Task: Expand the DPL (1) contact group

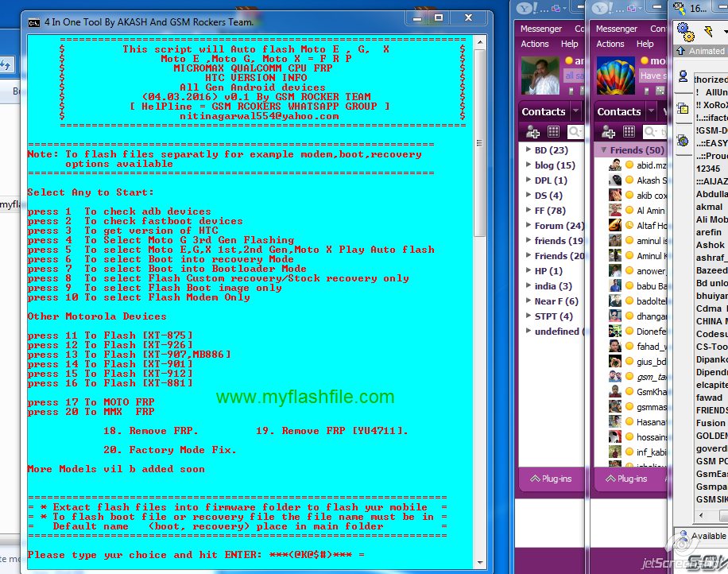Action: (529, 180)
